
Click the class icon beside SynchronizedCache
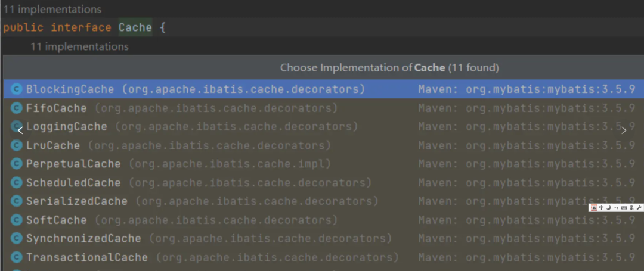pyautogui.click(x=17, y=238)
